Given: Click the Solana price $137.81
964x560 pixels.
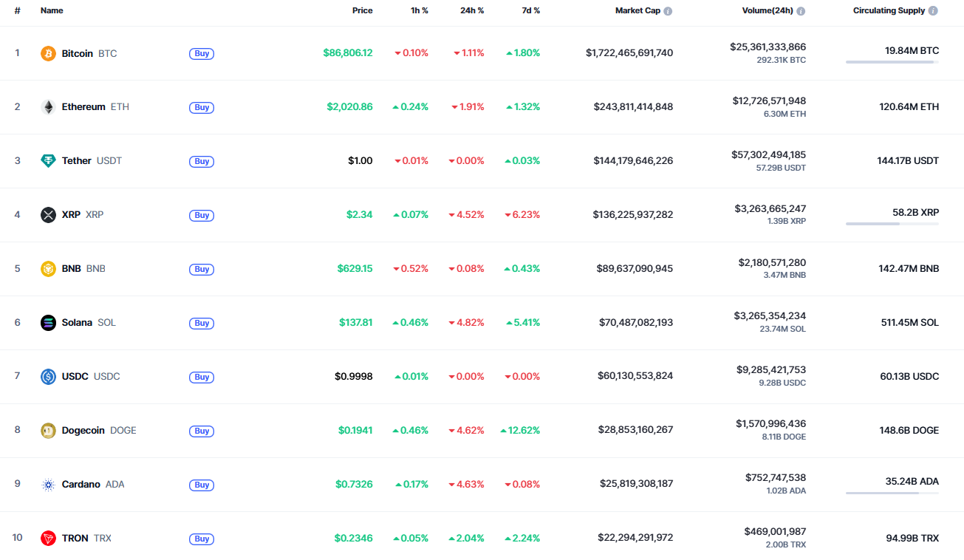Looking at the screenshot, I should point(356,323).
